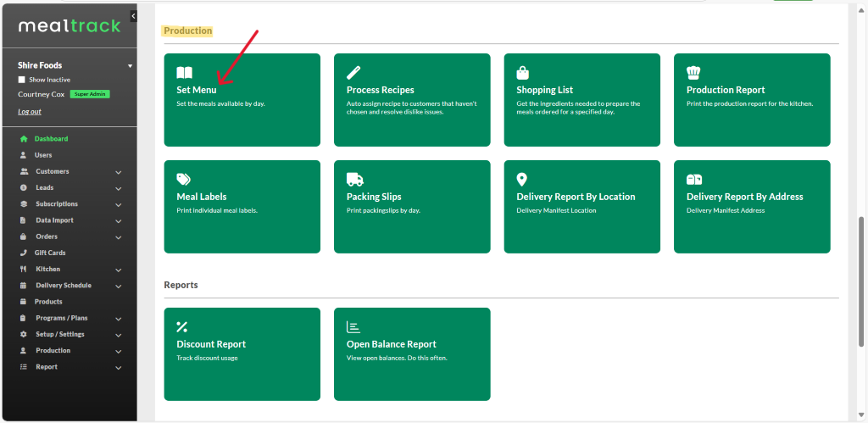
Task: Click the Reports section heading
Action: click(181, 285)
